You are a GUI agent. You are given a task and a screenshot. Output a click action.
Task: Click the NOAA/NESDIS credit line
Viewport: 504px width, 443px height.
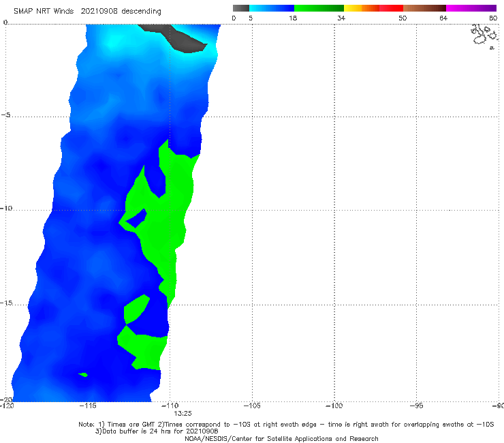[x=281, y=439]
